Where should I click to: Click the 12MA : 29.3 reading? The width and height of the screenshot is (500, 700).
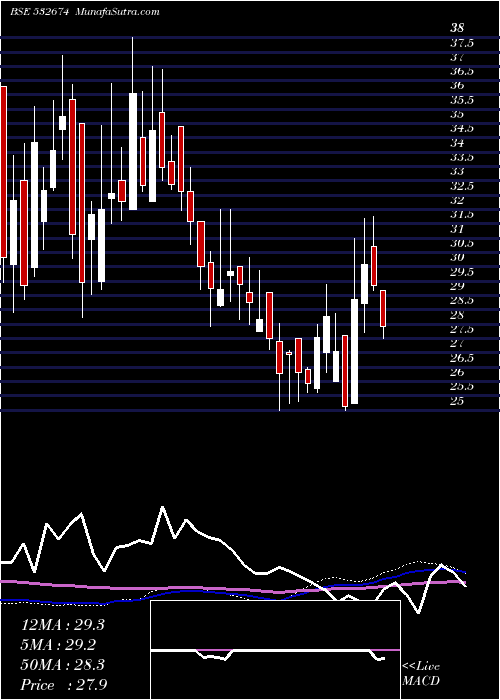click(x=63, y=625)
